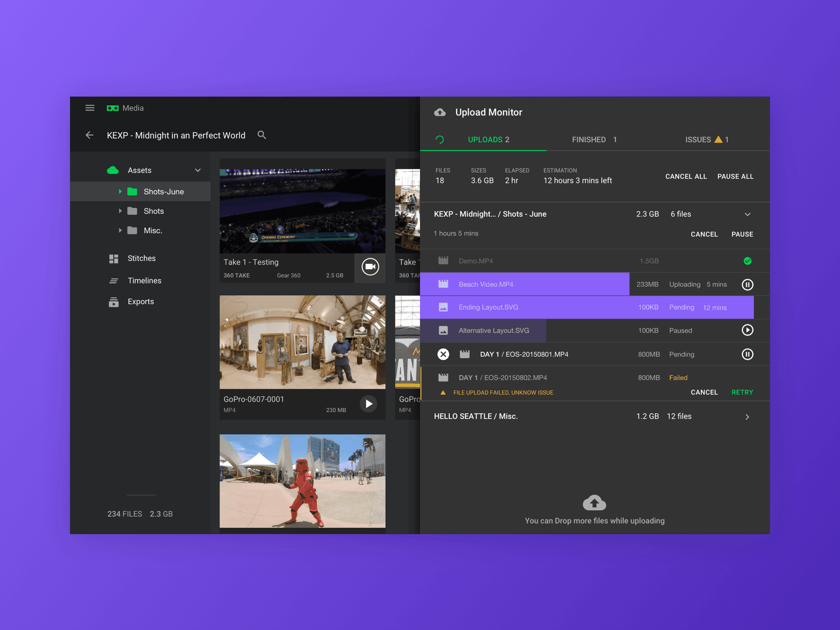The image size is (840, 630).
Task: Pause the Beach Video.MP4 upload
Action: coord(747,285)
